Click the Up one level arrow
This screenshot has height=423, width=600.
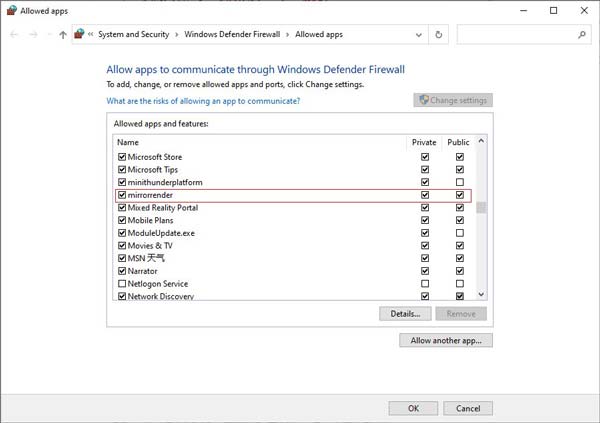tap(63, 34)
